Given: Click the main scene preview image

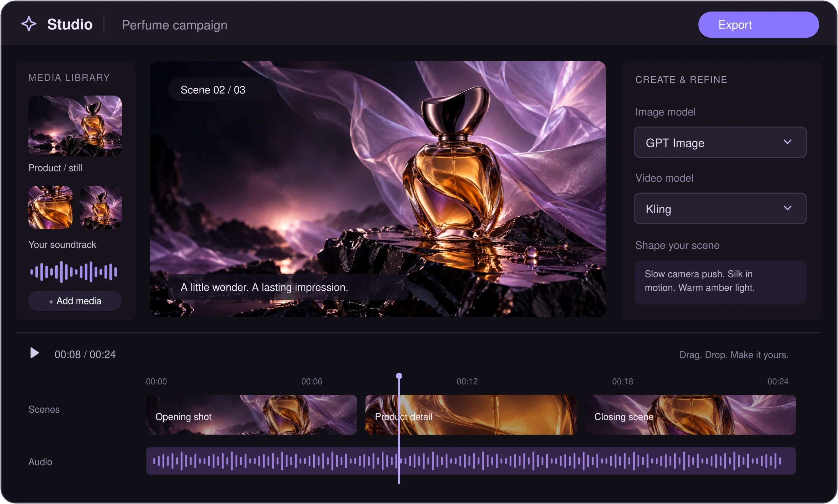Looking at the screenshot, I should [378, 189].
